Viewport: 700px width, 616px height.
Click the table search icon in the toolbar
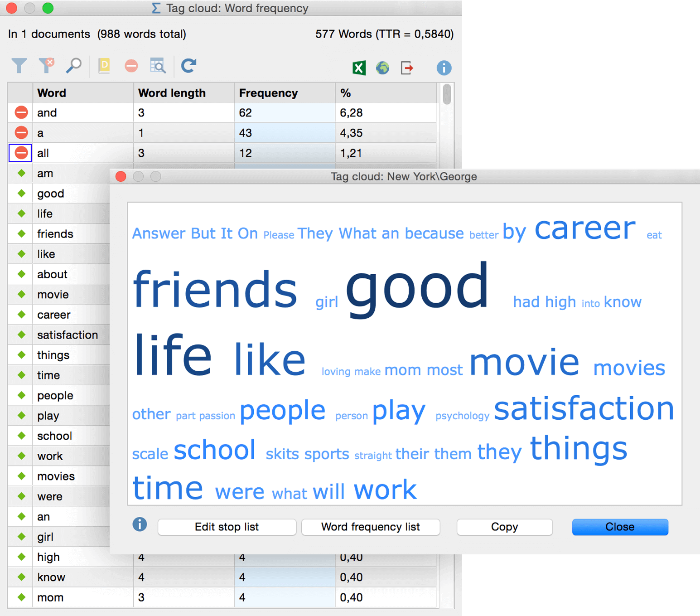coord(158,66)
